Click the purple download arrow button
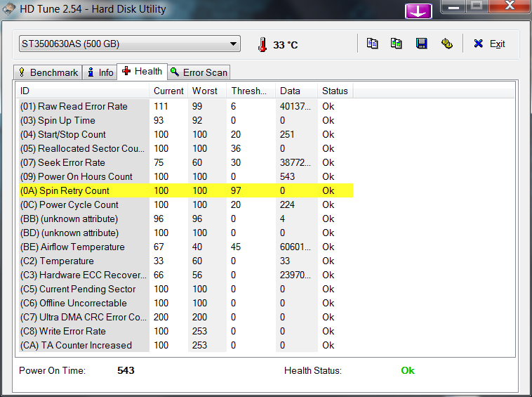532x397 pixels. tap(418, 11)
